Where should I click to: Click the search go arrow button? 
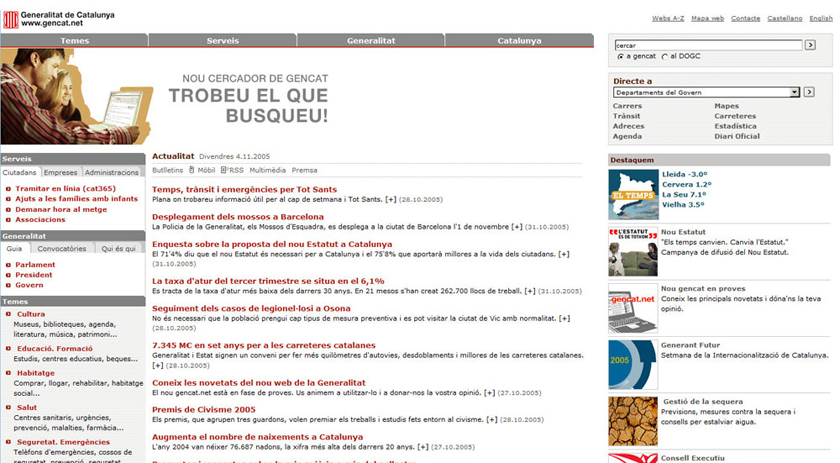tap(810, 45)
